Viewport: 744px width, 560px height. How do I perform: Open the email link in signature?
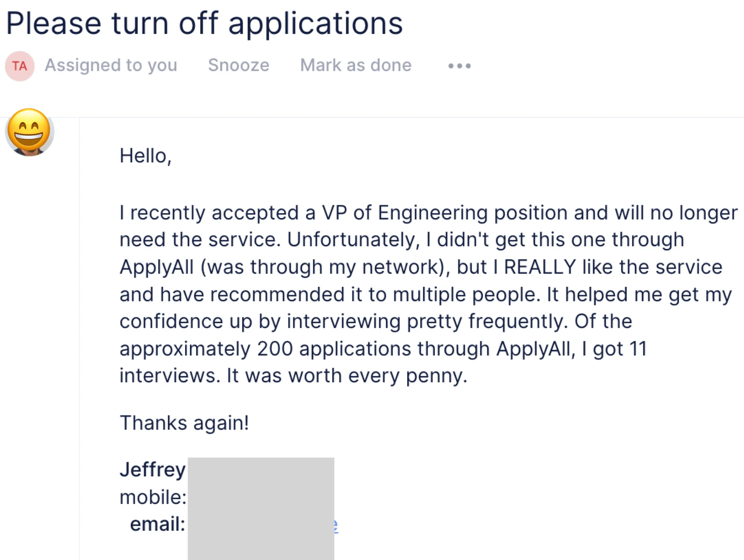coord(336,525)
